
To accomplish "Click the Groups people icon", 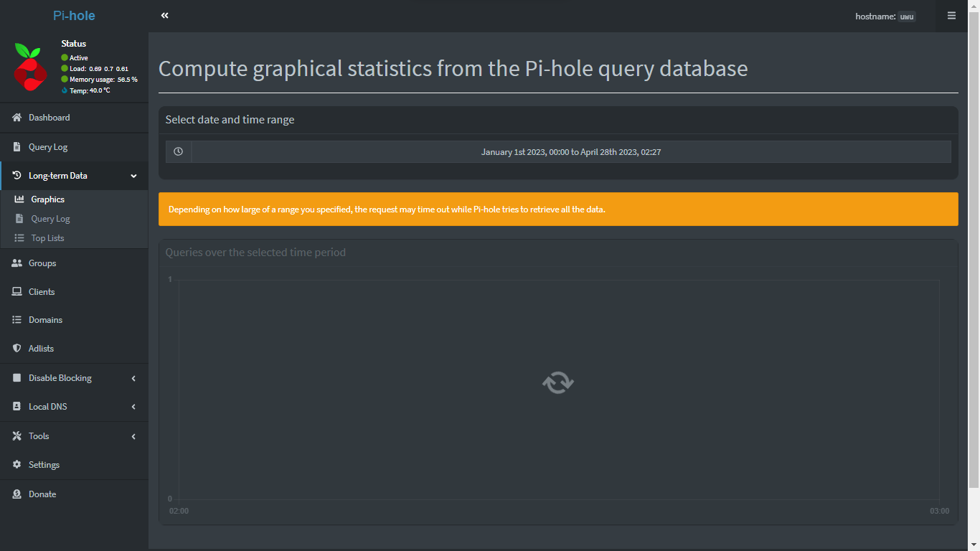I will (x=17, y=263).
